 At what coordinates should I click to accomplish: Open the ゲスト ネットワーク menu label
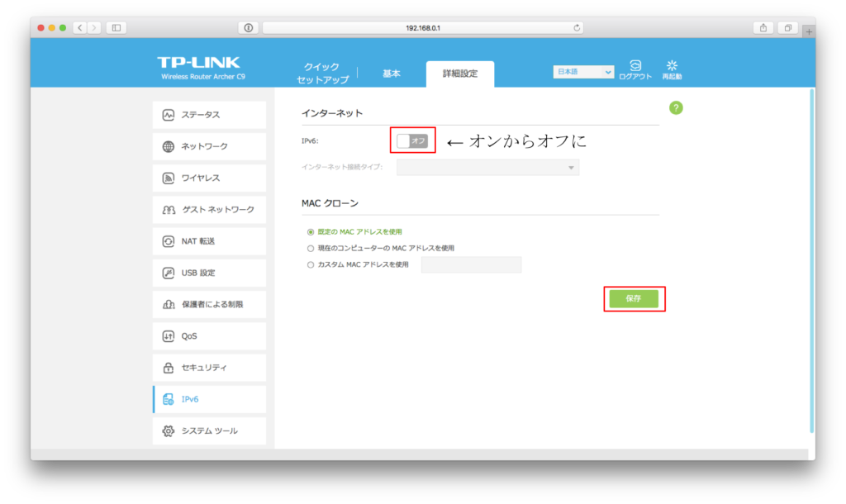218,210
